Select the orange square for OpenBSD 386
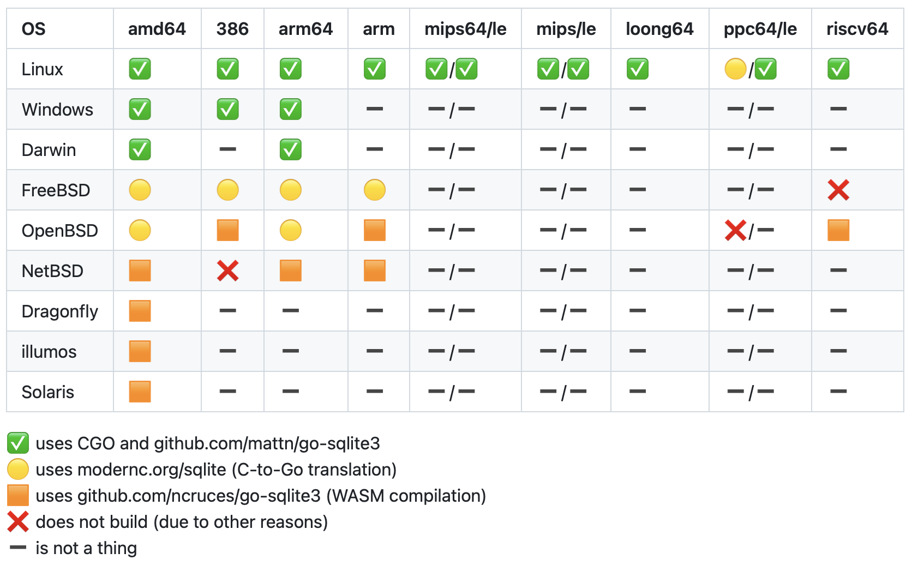The image size is (924, 565). pos(227,231)
